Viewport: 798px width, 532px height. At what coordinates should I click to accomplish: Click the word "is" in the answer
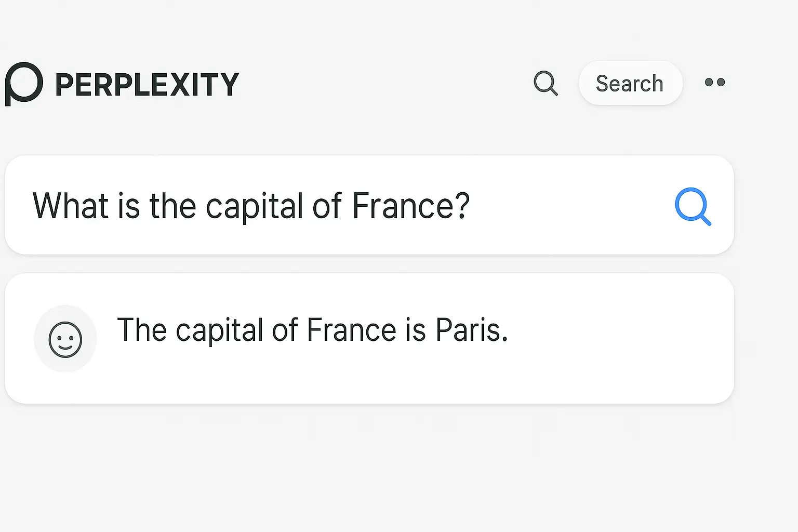coord(416,330)
